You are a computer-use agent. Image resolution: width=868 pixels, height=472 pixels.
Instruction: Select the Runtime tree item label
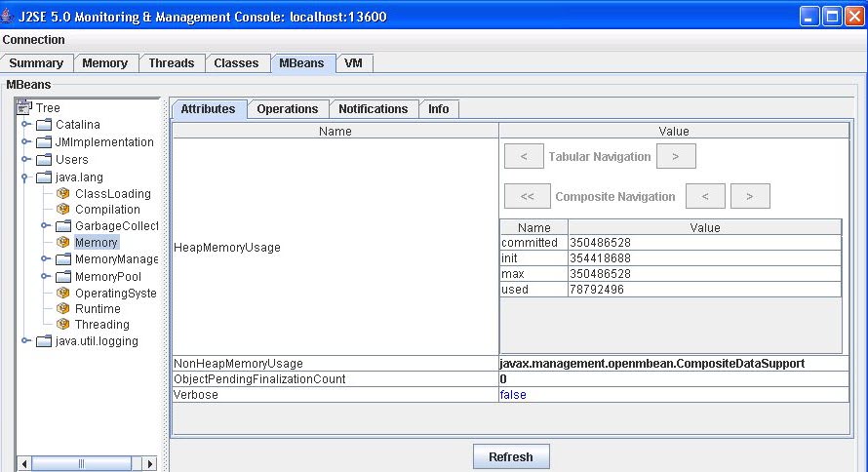[98, 309]
